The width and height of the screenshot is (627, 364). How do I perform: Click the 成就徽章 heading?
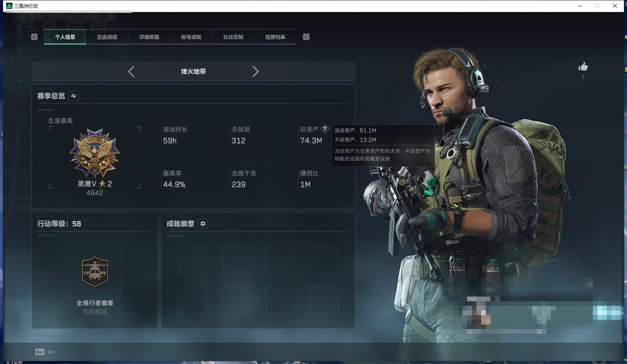coord(180,224)
